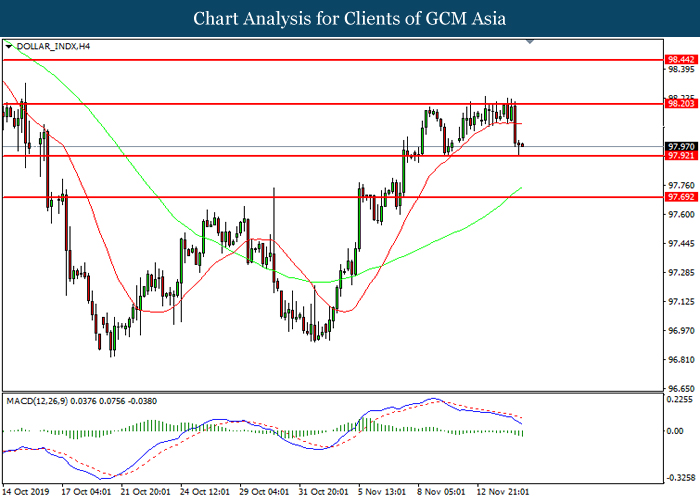This screenshot has height=500, width=700.
Task: Click the gray chart shift triangle marker at top
Action: [530, 43]
